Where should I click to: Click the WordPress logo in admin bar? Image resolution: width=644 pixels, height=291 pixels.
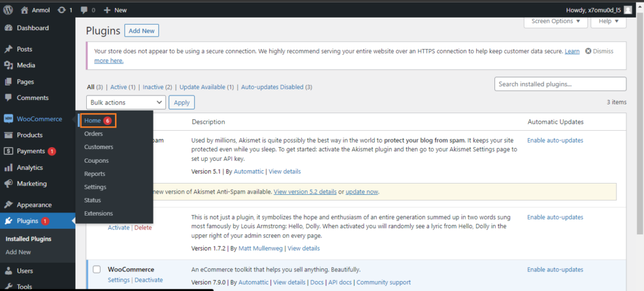[8, 10]
